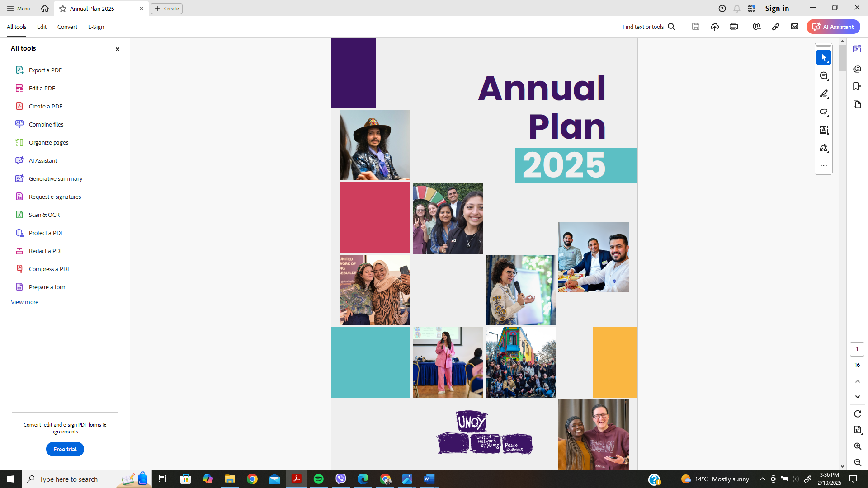868x488 pixels.
Task: Expand View more tools list
Action: [24, 302]
